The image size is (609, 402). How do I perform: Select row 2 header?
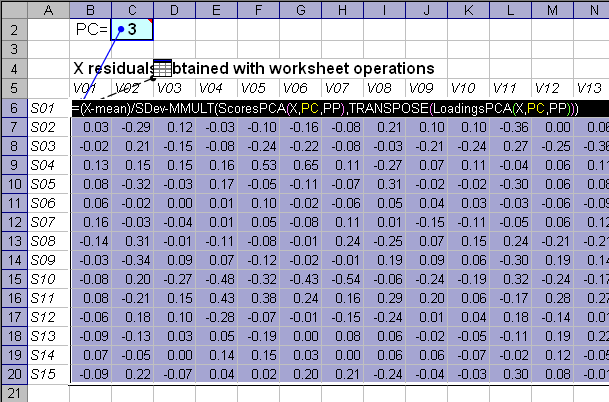pyautogui.click(x=14, y=30)
